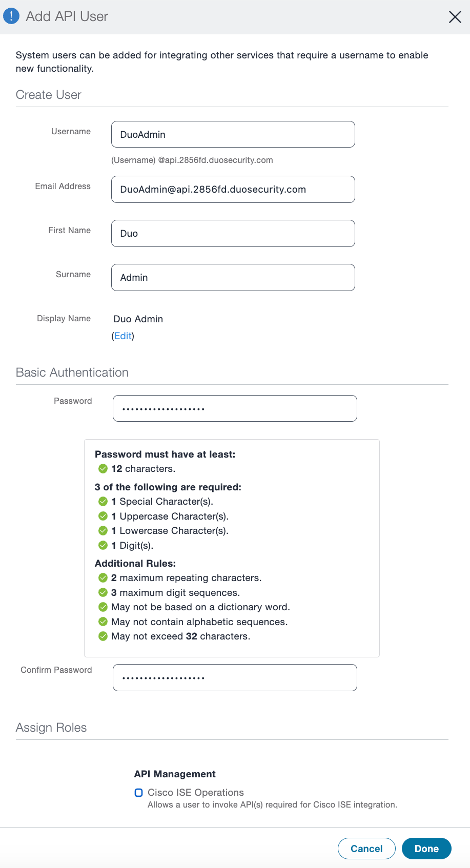The height and width of the screenshot is (868, 470).
Task: Click the checkmark next to 1 Special Character(s)
Action: pos(103,501)
